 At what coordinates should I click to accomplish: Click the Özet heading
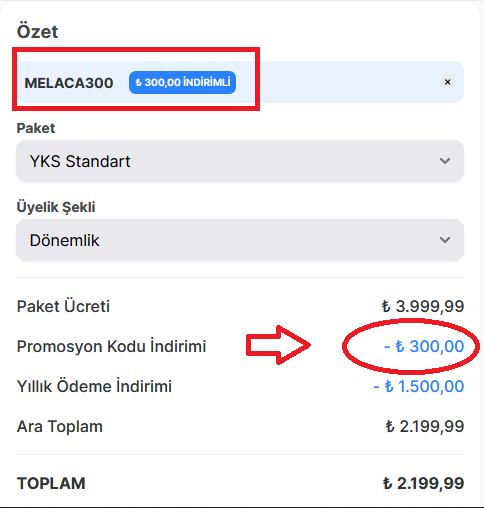pos(37,32)
